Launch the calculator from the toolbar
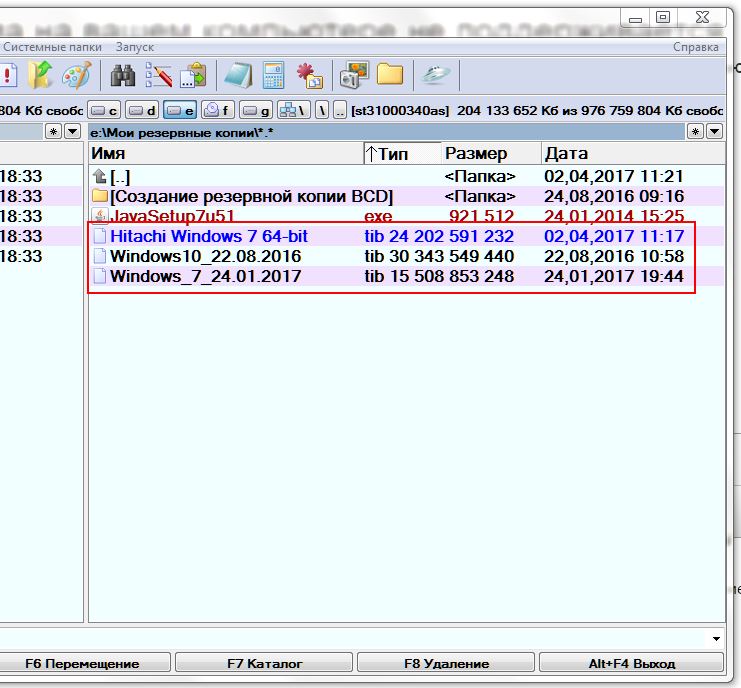This screenshot has width=741, height=688. click(273, 75)
